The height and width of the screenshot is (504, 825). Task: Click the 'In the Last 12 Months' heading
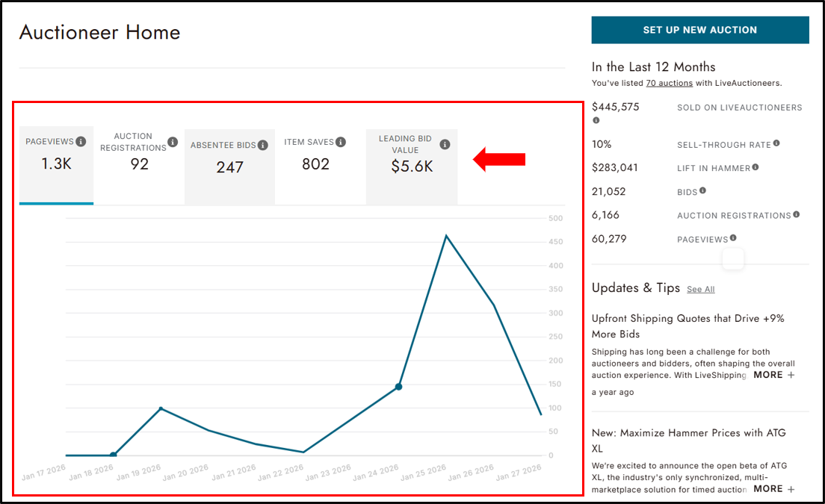click(x=653, y=66)
